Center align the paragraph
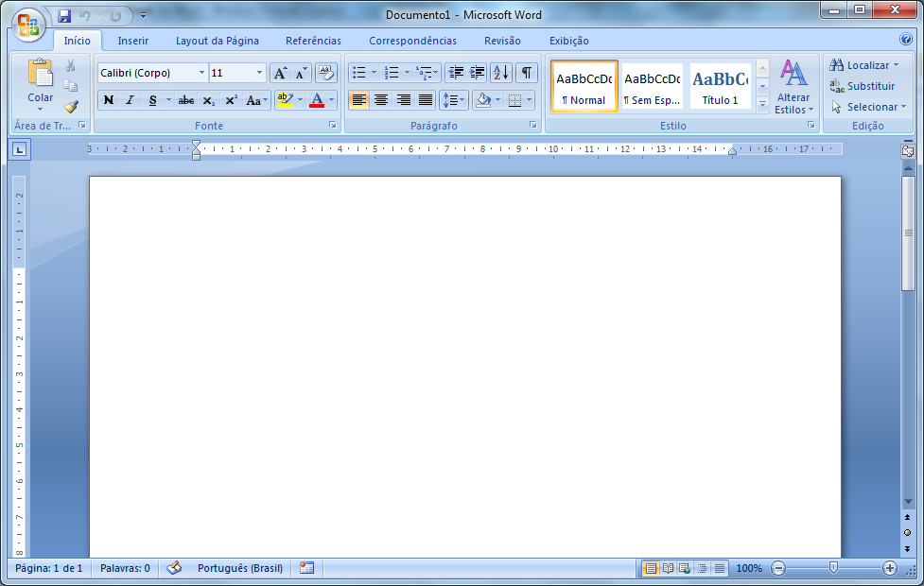Image resolution: width=924 pixels, height=586 pixels. [381, 100]
